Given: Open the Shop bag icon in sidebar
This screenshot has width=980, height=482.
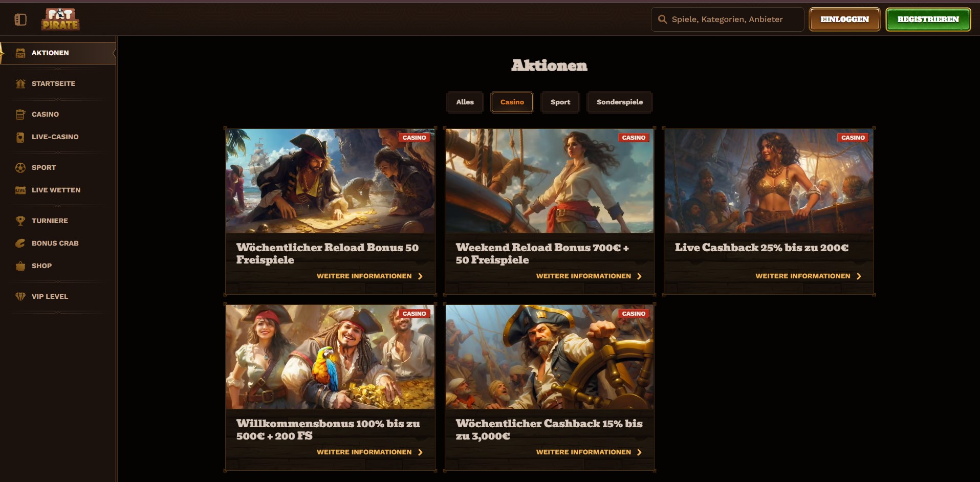Looking at the screenshot, I should pos(20,266).
